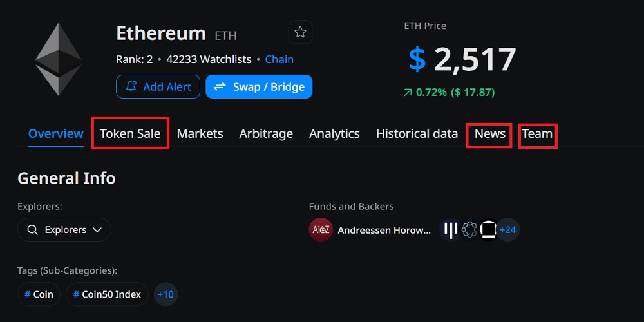
Task: Open Swap / Bridge
Action: [x=259, y=87]
